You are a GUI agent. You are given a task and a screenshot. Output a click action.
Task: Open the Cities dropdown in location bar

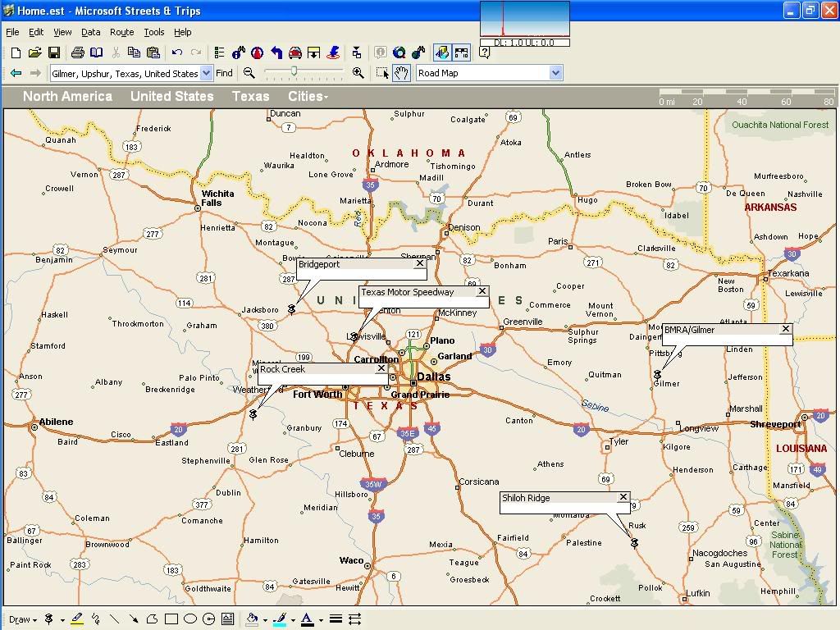tap(308, 97)
